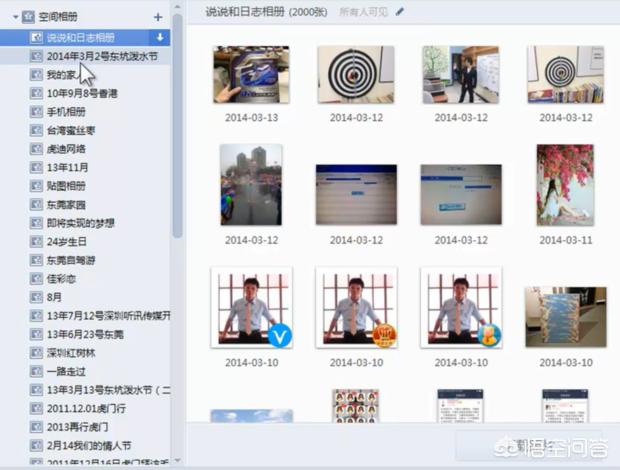
Task: Open the girl under flowers photo 2014-03-11
Action: [x=565, y=185]
